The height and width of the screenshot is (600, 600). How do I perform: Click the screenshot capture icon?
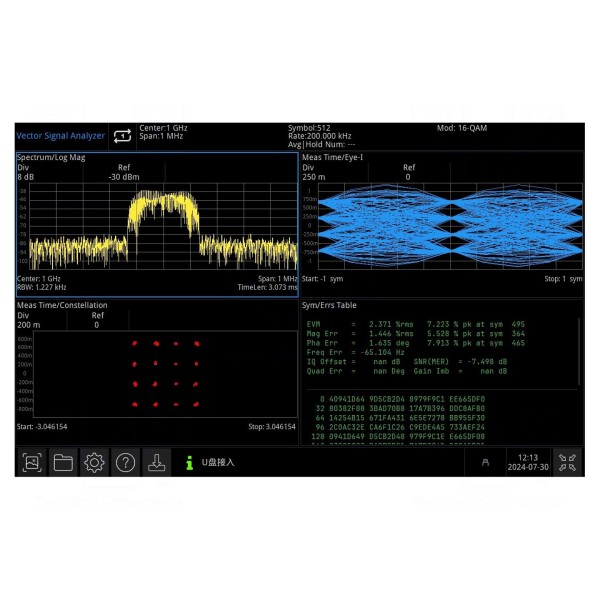[32, 462]
